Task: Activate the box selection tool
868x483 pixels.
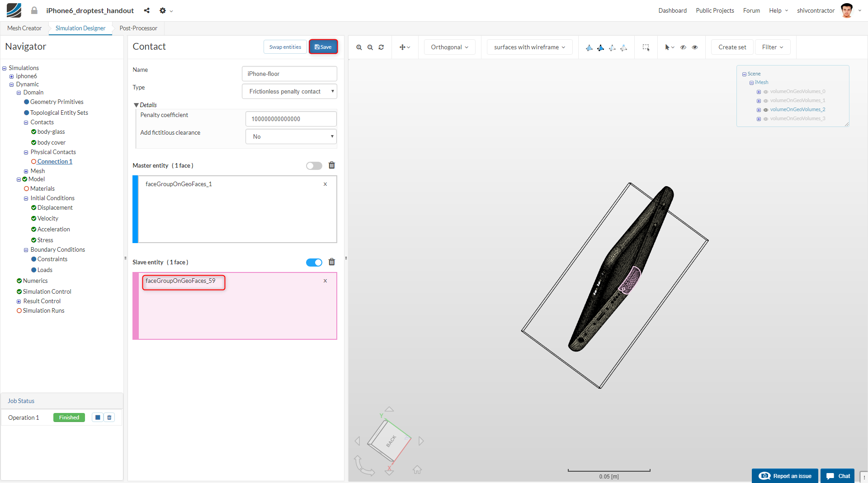Action: (x=646, y=47)
